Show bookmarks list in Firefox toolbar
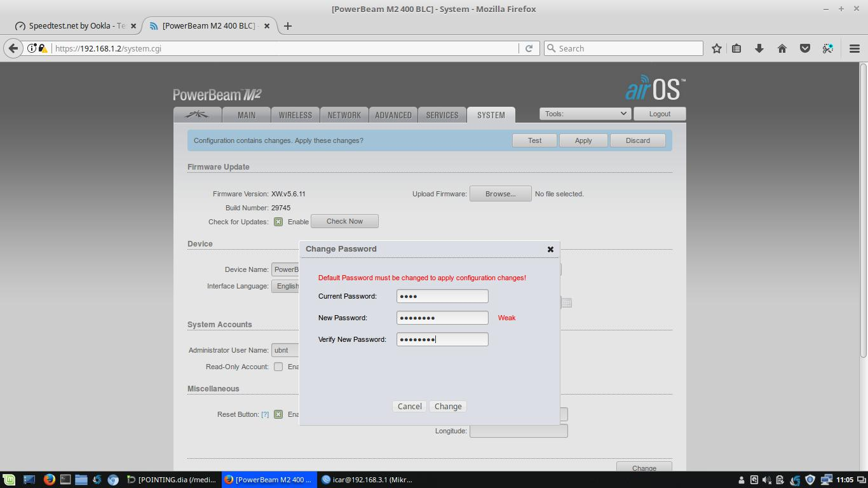Screen dimensions: 868x488 pos(736,48)
